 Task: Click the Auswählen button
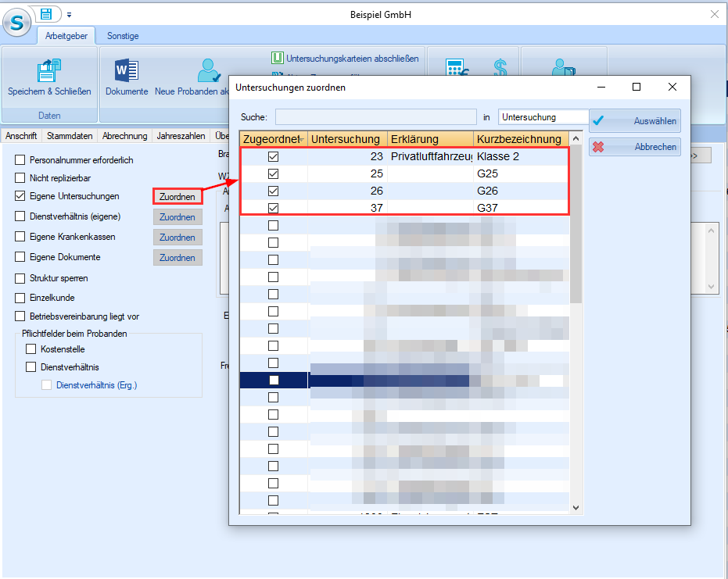(635, 120)
